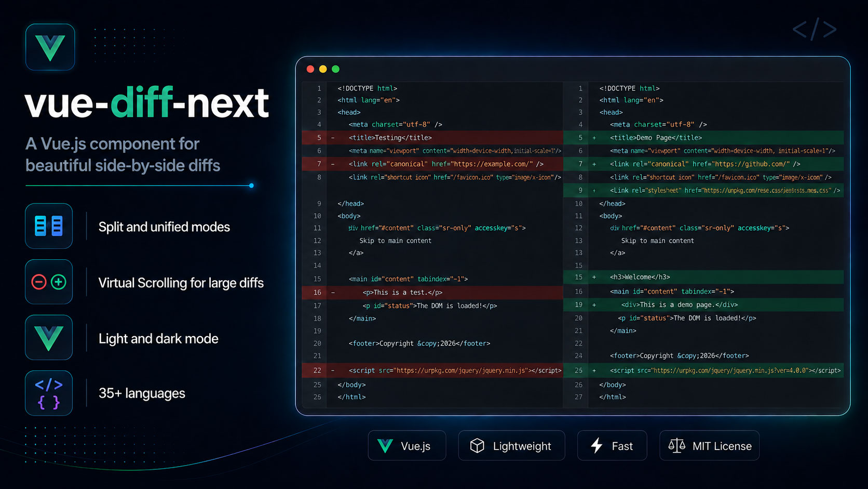868x489 pixels.
Task: Click the lightning bolt icon in Fast badge
Action: 597,445
